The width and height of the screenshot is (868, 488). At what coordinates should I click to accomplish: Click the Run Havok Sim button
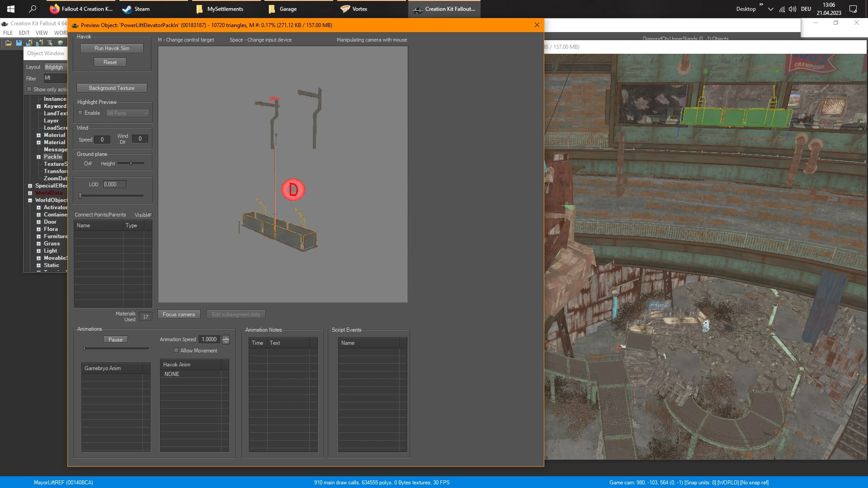112,48
